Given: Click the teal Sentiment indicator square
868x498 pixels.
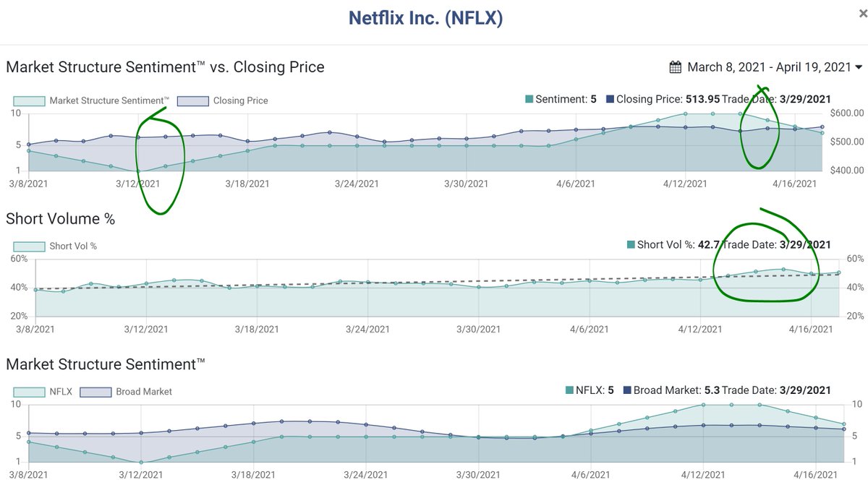Looking at the screenshot, I should (527, 99).
